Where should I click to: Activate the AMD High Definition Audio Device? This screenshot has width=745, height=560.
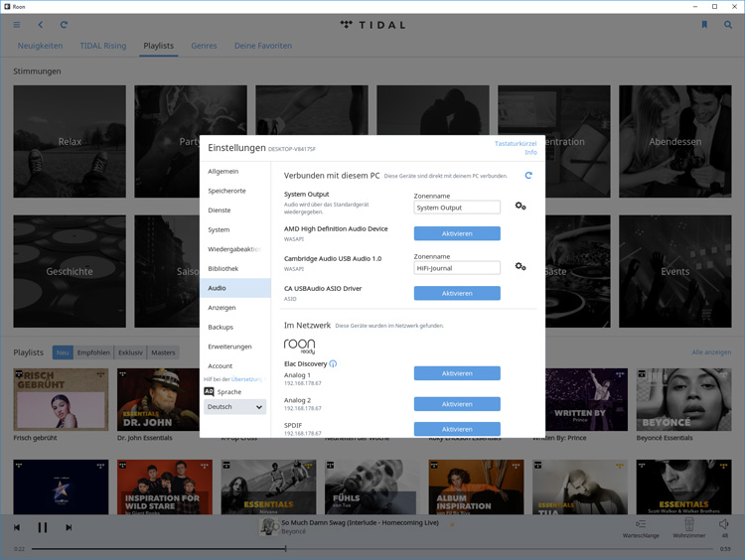pos(457,233)
